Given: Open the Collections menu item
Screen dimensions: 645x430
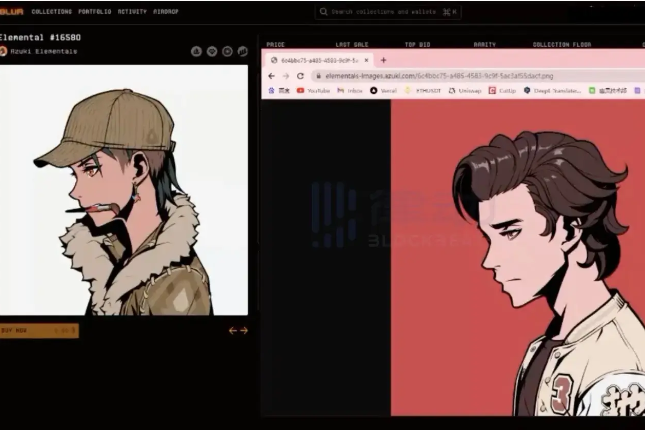Looking at the screenshot, I should (x=51, y=12).
